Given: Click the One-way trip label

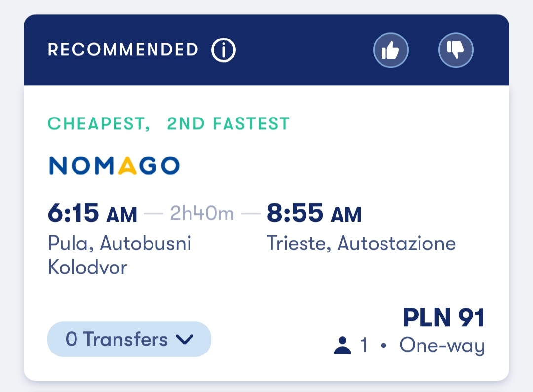Looking at the screenshot, I should tap(442, 346).
